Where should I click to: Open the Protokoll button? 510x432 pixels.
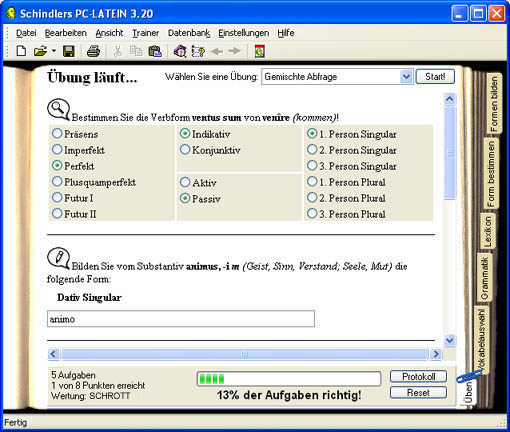419,377
